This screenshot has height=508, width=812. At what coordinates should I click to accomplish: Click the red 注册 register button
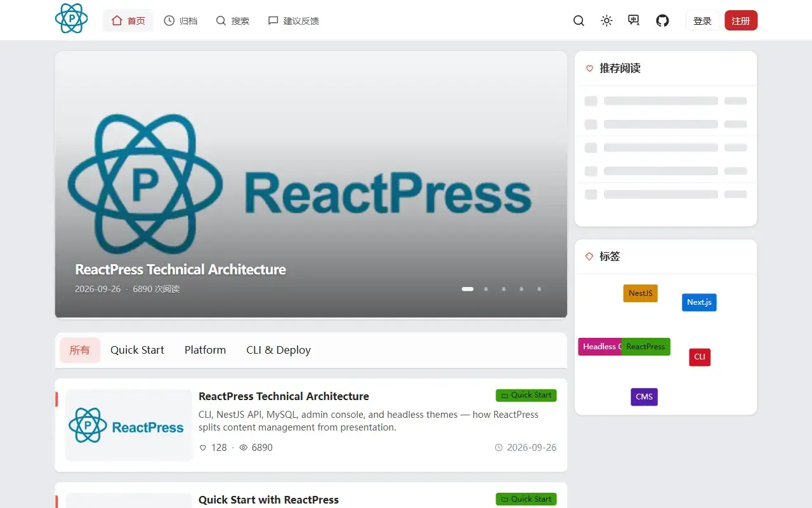(741, 21)
